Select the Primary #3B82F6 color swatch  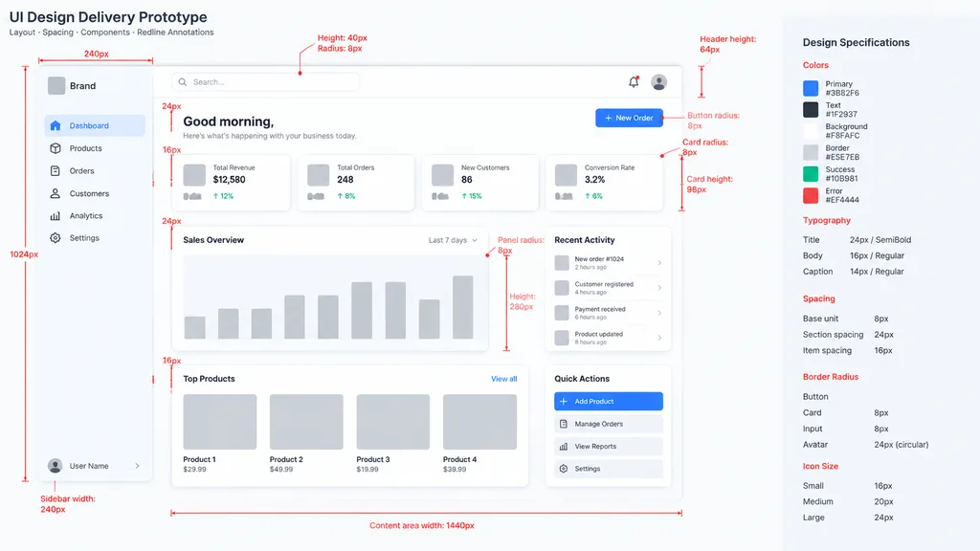pos(811,88)
